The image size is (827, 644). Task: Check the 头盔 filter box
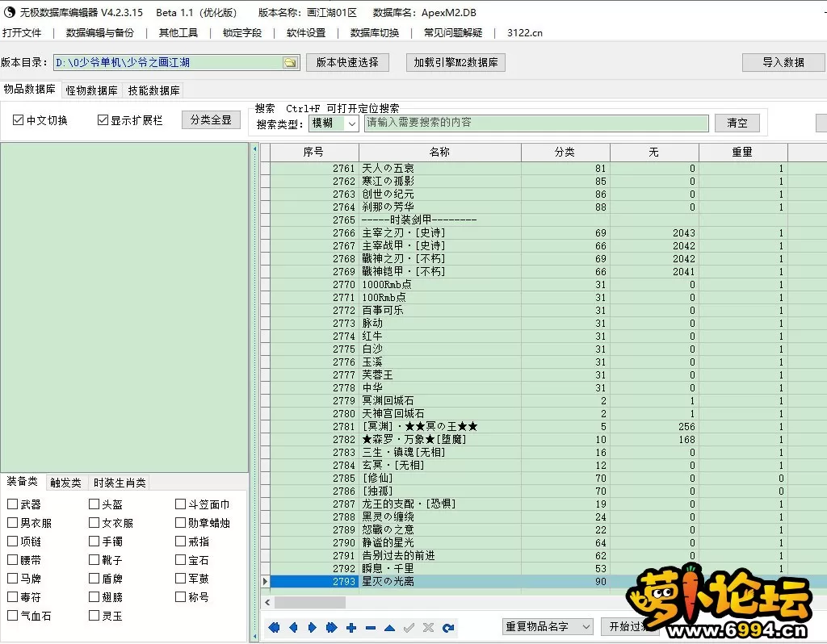coord(94,504)
